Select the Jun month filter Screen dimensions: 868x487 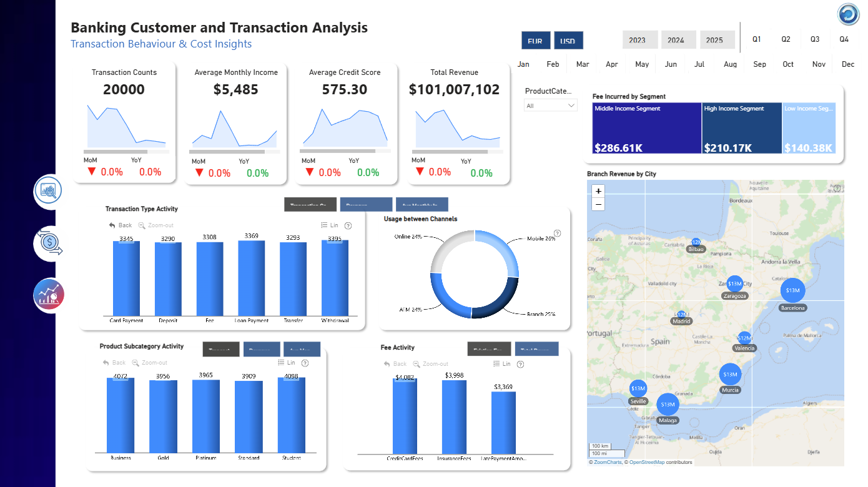point(671,64)
